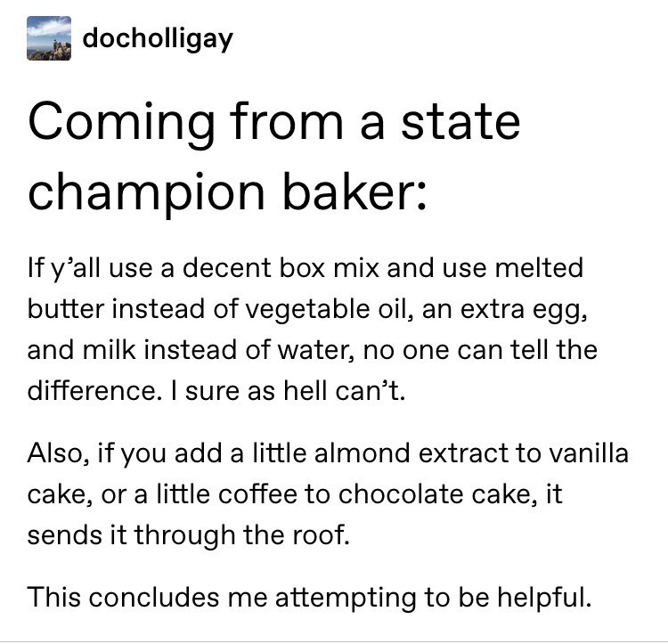The width and height of the screenshot is (668, 644).
Task: Open the docholligay username link
Action: pos(157,39)
